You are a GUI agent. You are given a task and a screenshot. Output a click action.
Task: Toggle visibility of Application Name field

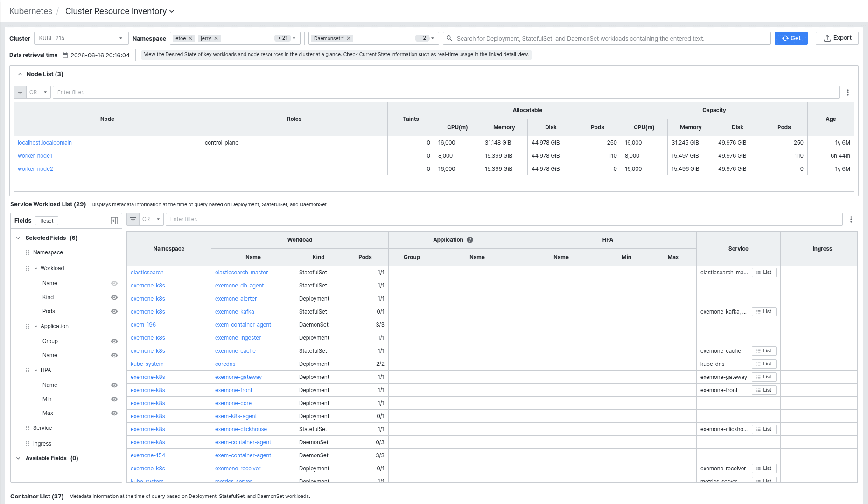point(114,355)
